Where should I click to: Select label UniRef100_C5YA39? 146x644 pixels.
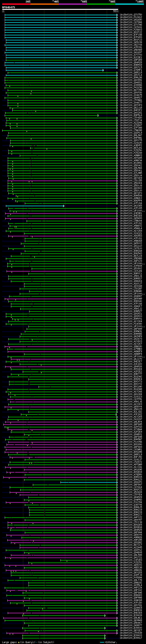pos(131,633)
